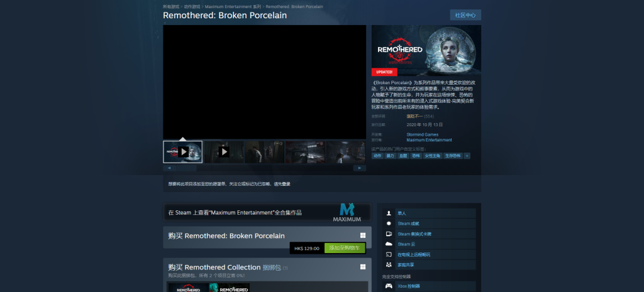Click the Steam 集换式卡牌 label
This screenshot has width=644, height=292.
click(x=414, y=234)
